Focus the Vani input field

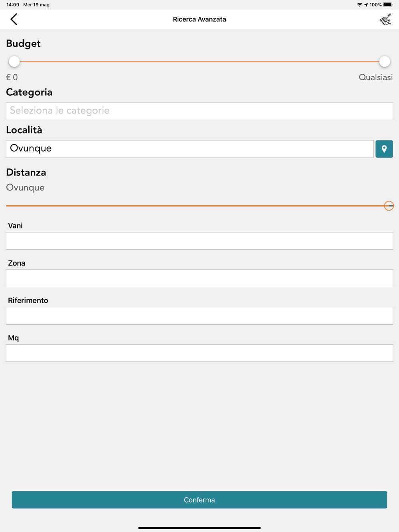pyautogui.click(x=199, y=241)
